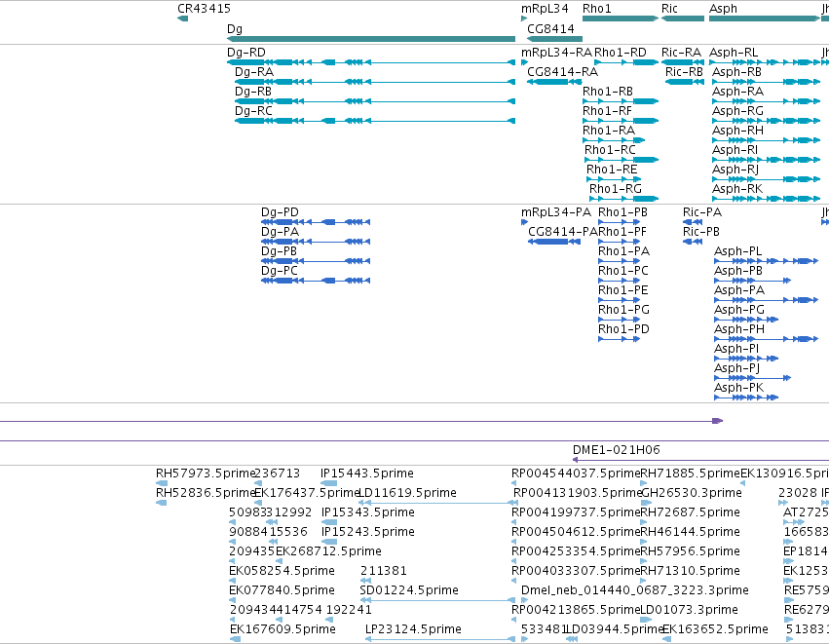Select EST EK167609.5prime

pyautogui.click(x=236, y=639)
